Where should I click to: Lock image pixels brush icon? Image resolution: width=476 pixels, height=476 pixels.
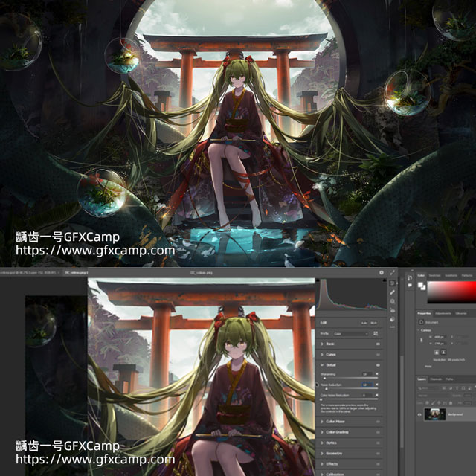coord(433,403)
